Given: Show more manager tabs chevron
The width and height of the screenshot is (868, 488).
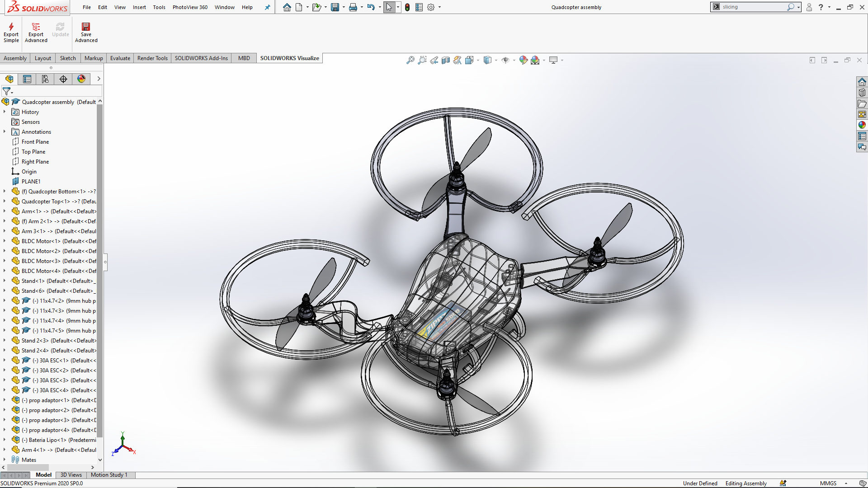Looking at the screenshot, I should click(x=99, y=79).
